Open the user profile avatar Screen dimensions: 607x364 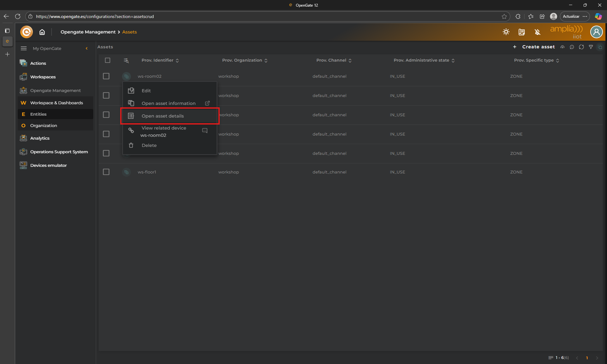[x=596, y=32]
